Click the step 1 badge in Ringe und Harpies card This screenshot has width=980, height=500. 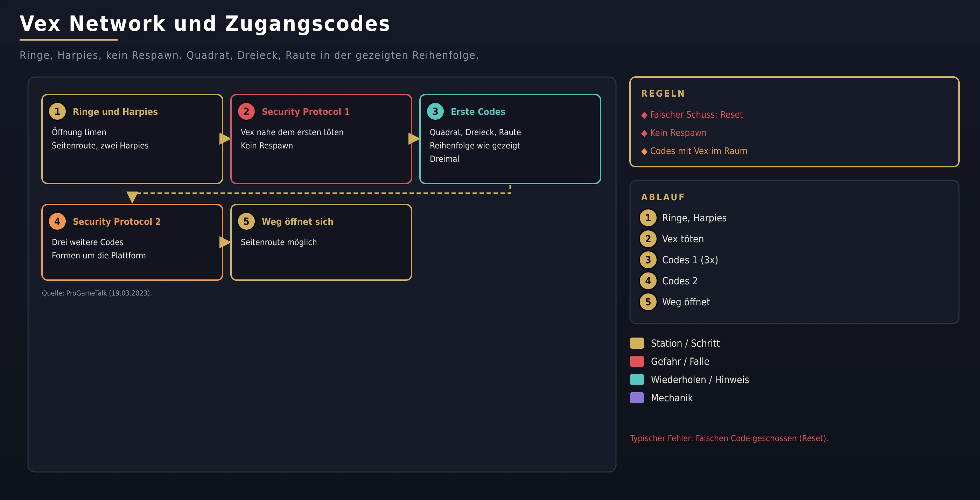click(57, 111)
